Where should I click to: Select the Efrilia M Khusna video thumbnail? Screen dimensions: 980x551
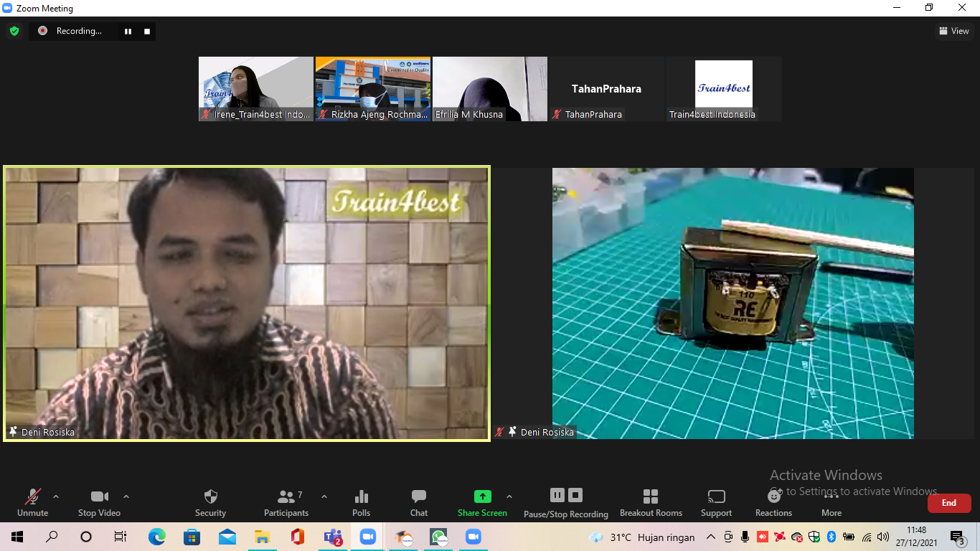coord(490,89)
